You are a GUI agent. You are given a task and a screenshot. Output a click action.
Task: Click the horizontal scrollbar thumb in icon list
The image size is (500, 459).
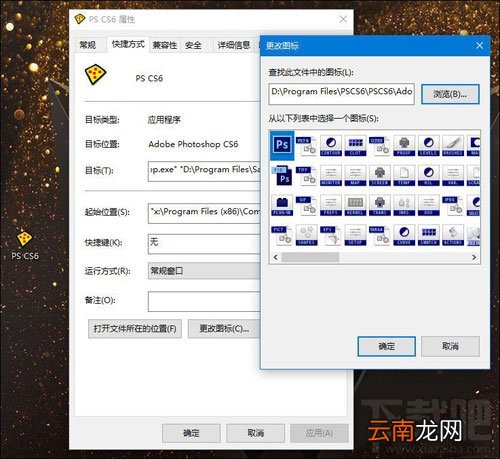pyautogui.click(x=310, y=257)
